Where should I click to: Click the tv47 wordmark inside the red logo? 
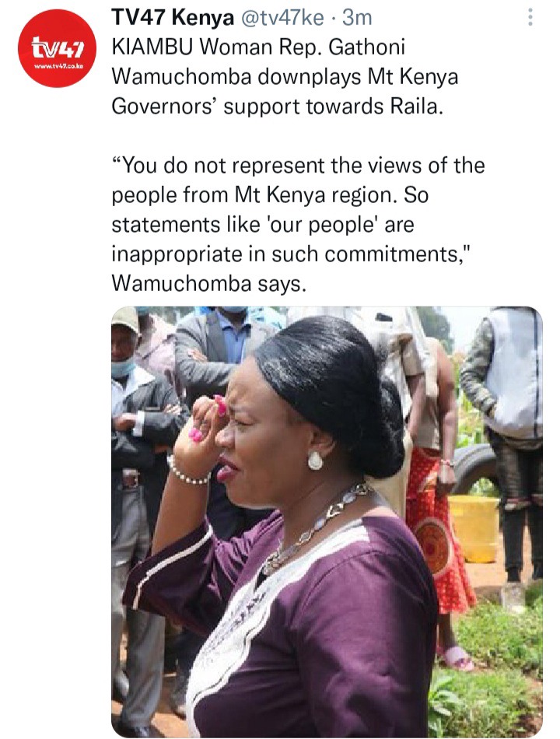58,47
